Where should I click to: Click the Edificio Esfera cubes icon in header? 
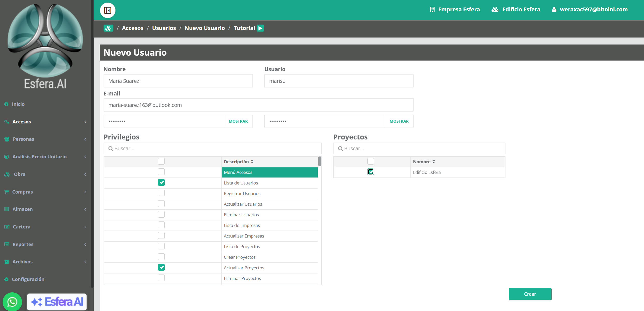[495, 10]
